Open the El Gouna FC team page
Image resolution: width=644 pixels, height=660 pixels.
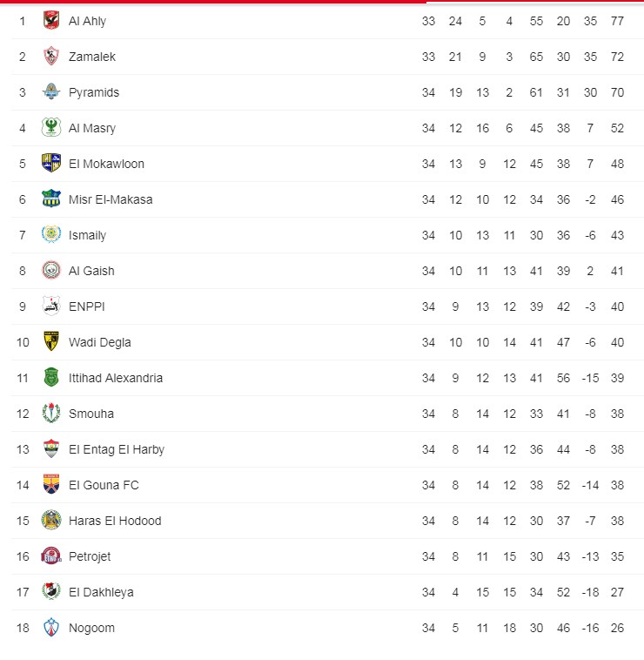point(104,485)
